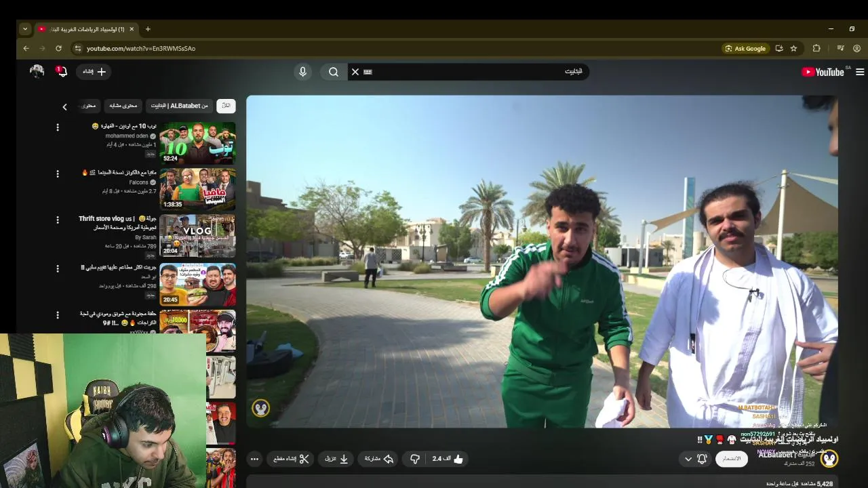The image size is (868, 488).
Task: Open mohammed oden channel link
Action: coord(127,136)
